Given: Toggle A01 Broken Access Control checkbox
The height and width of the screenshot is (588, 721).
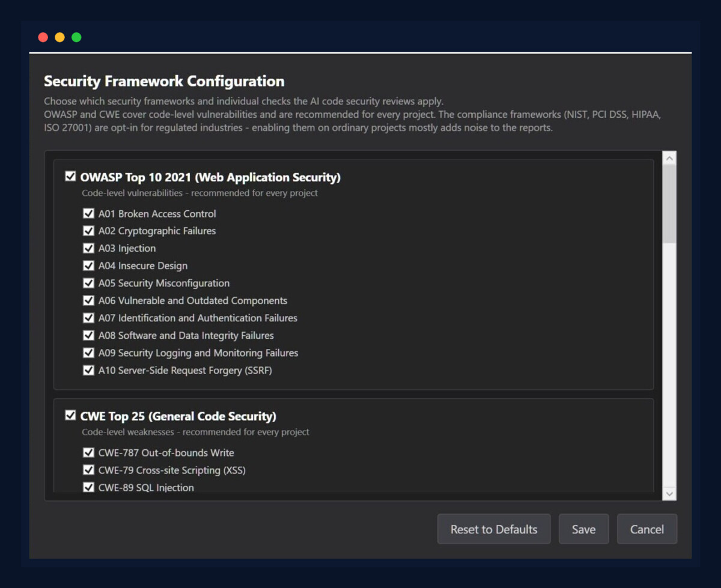Looking at the screenshot, I should 88,213.
